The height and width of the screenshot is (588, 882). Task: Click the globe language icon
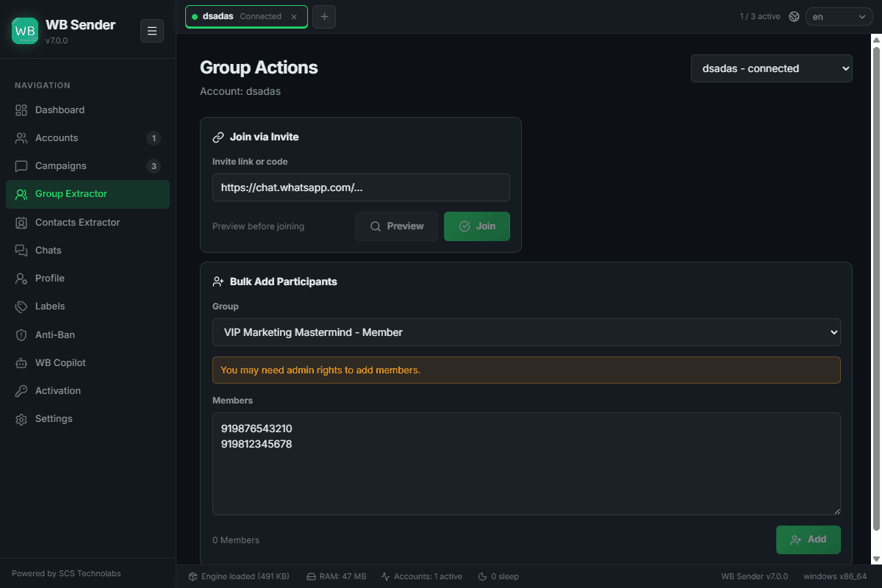click(794, 16)
